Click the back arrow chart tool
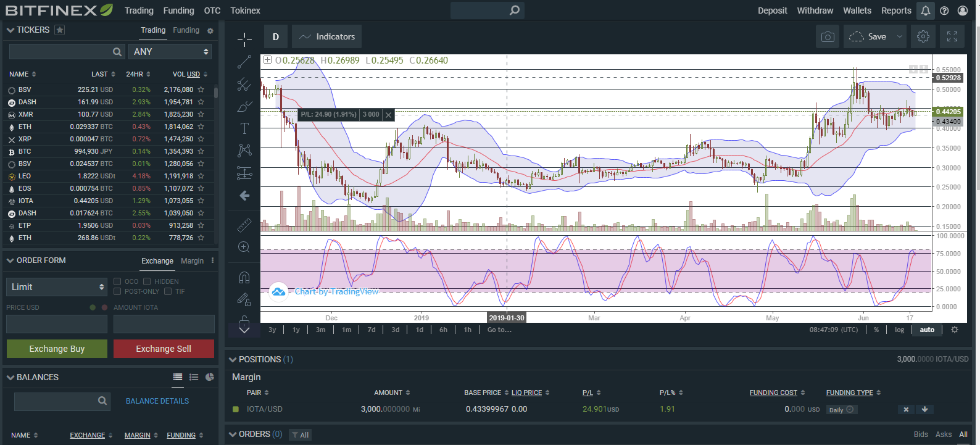This screenshot has height=445, width=980. 244,196
